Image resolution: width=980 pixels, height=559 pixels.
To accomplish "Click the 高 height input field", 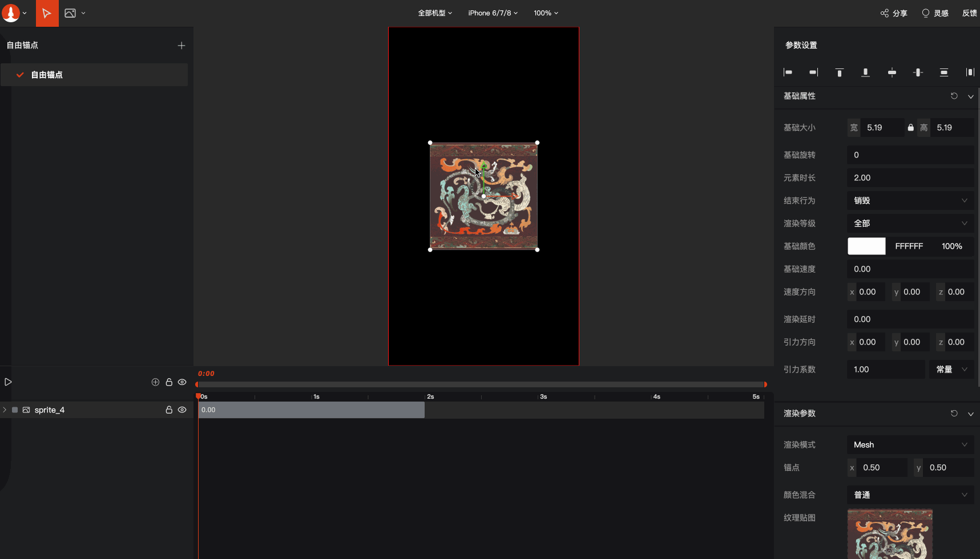I will [x=952, y=128].
